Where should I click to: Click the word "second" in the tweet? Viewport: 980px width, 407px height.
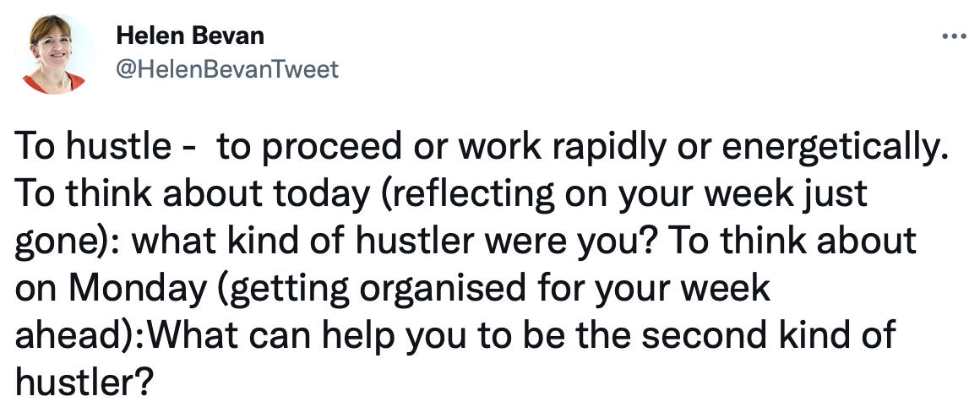[704, 334]
